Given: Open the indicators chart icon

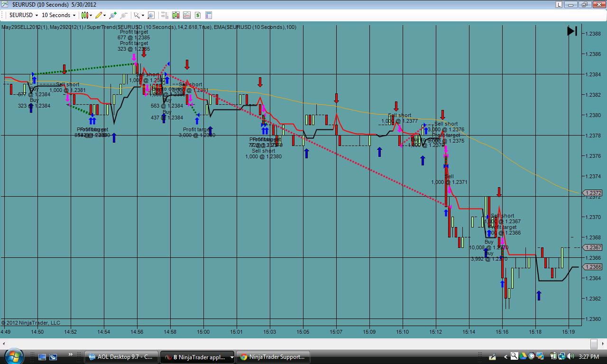Looking at the screenshot, I should coord(187,15).
